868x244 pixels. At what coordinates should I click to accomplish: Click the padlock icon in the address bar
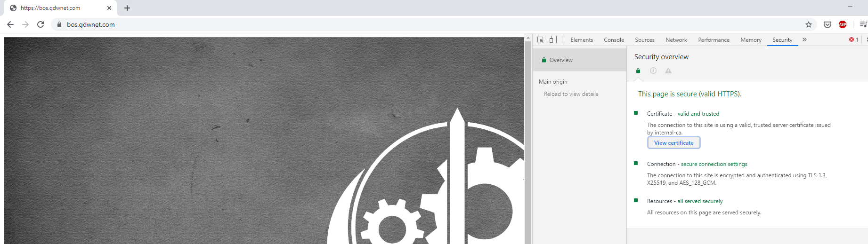(x=59, y=24)
